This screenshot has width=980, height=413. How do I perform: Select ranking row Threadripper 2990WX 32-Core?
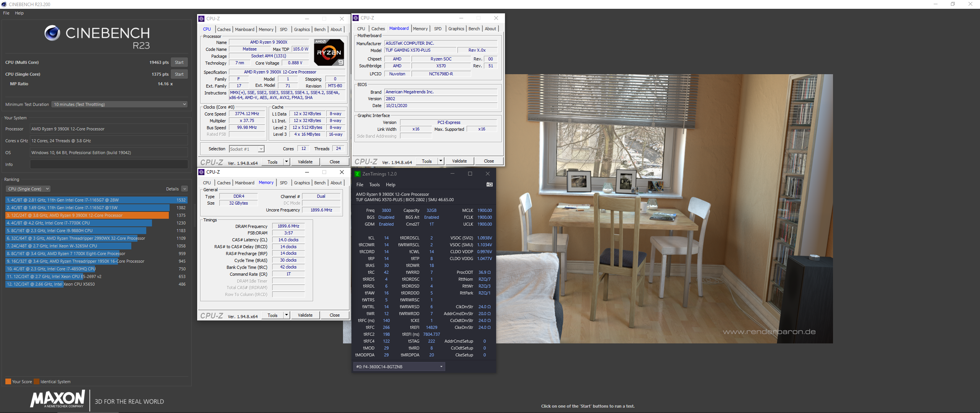96,238
